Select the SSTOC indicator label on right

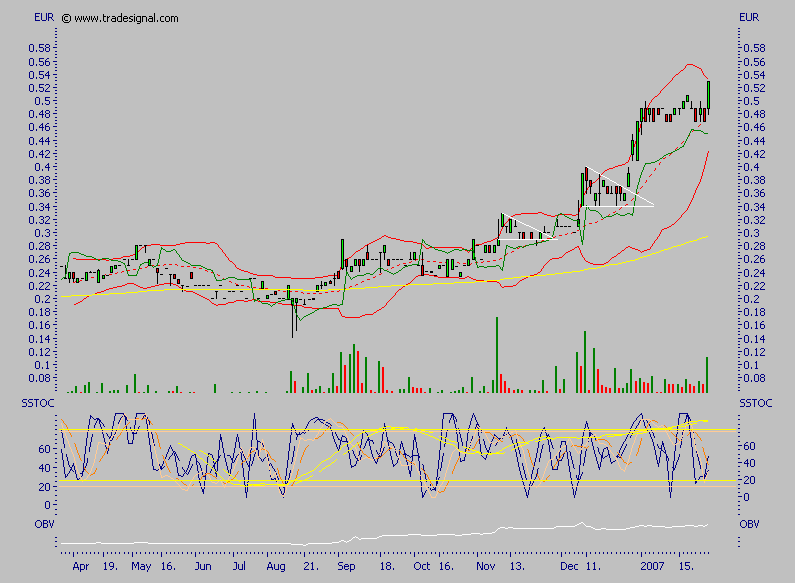point(753,402)
